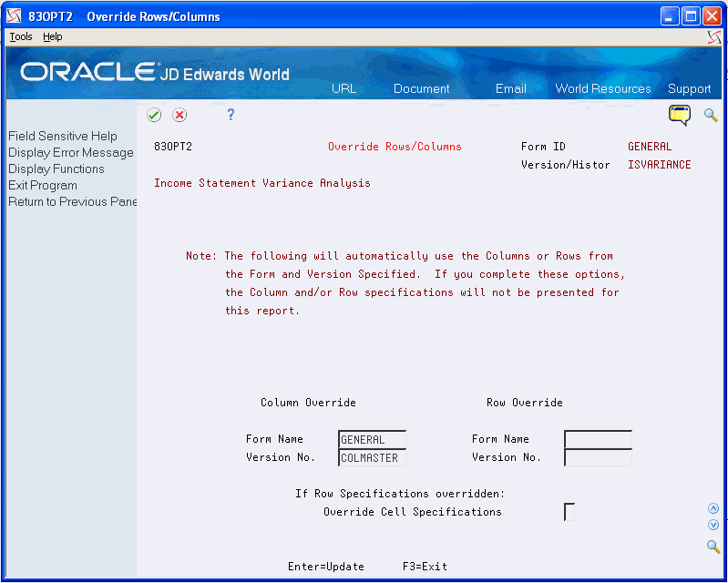Click the icon right of the menu bar
728x583 pixels.
714,37
